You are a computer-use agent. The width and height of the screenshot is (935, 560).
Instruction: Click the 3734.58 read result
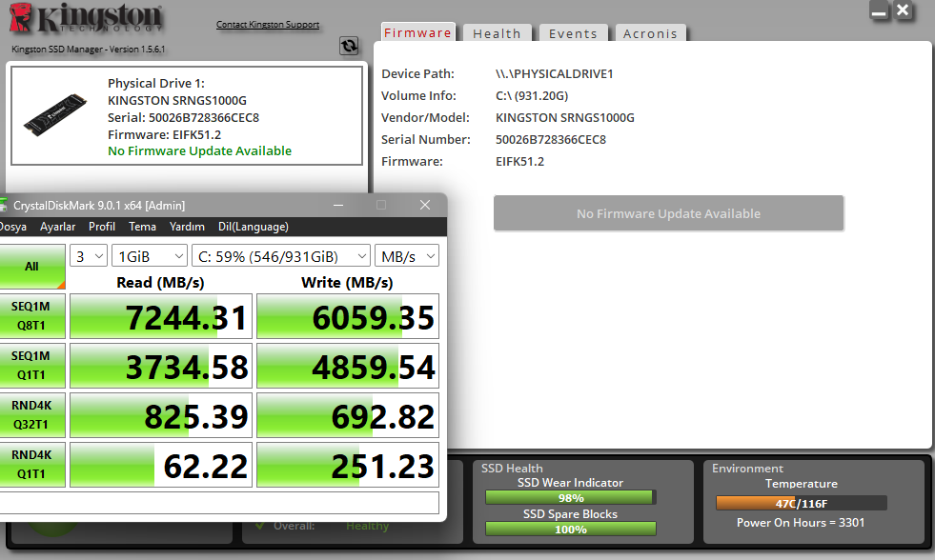tap(161, 366)
